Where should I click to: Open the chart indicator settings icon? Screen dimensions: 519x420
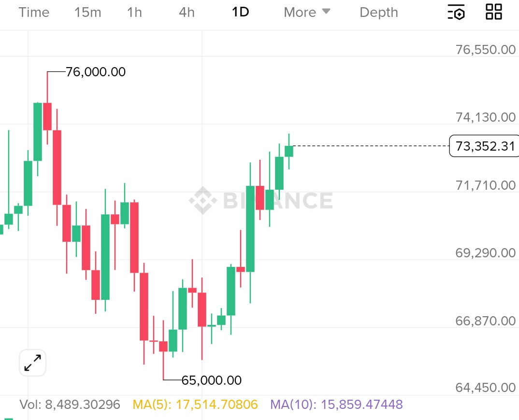click(x=456, y=12)
